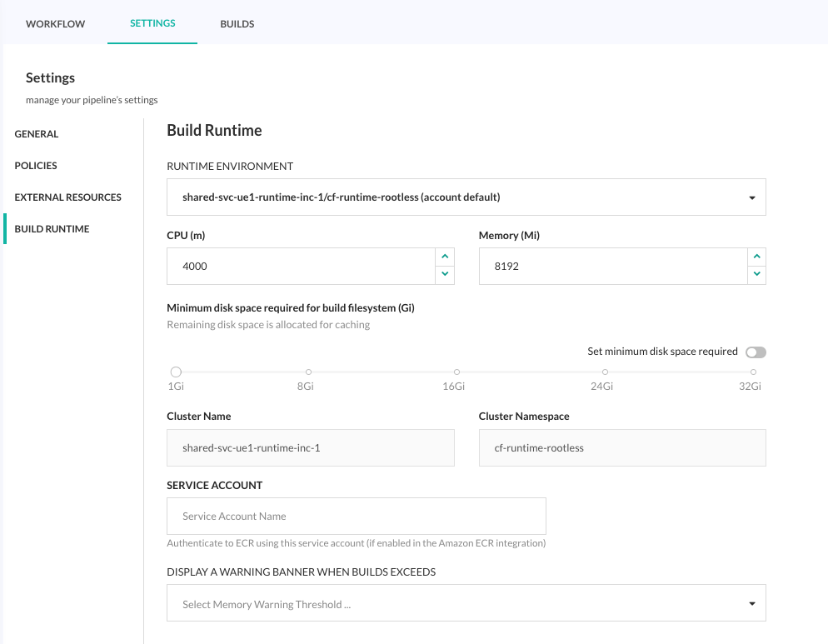This screenshot has height=644, width=828.
Task: Increase Memory value with up arrow
Action: pyautogui.click(x=756, y=257)
